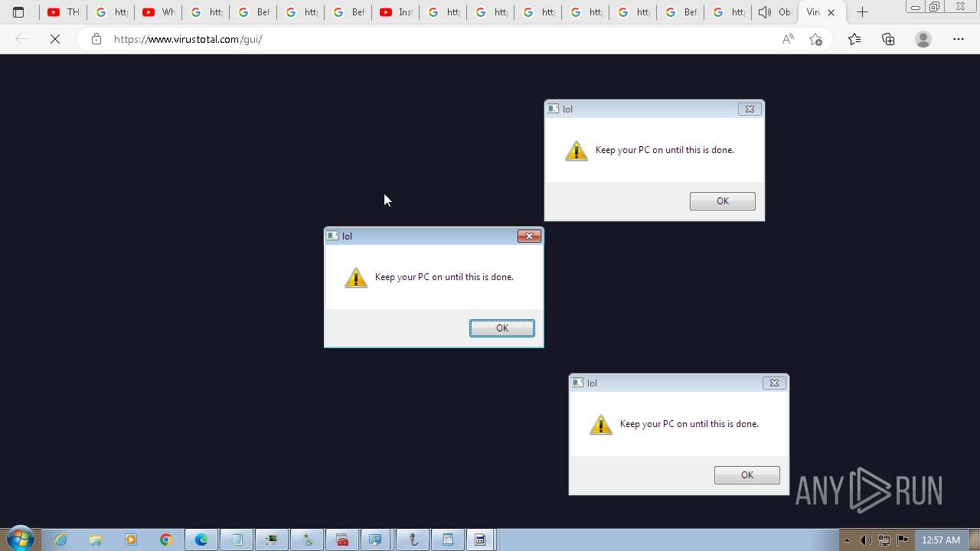Open the clock showing 12:57 AM
The width and height of the screenshot is (980, 551).
click(941, 540)
